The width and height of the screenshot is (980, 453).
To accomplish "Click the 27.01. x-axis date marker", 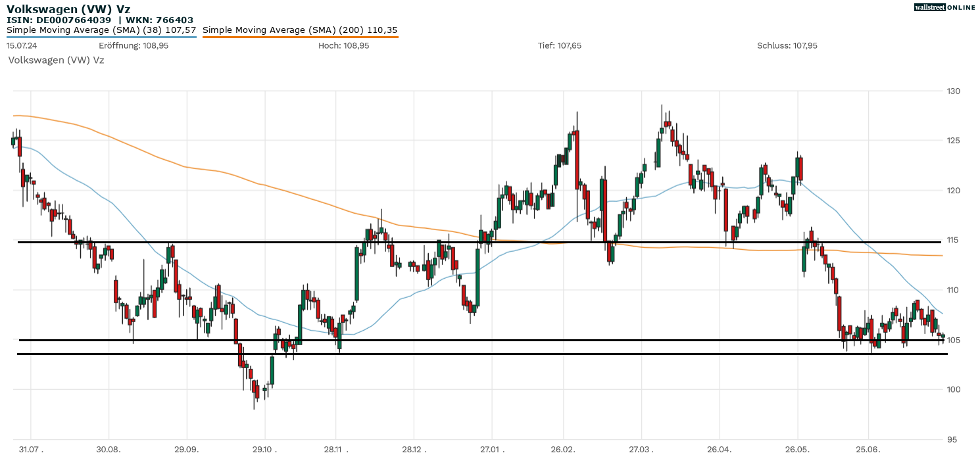I will [491, 449].
